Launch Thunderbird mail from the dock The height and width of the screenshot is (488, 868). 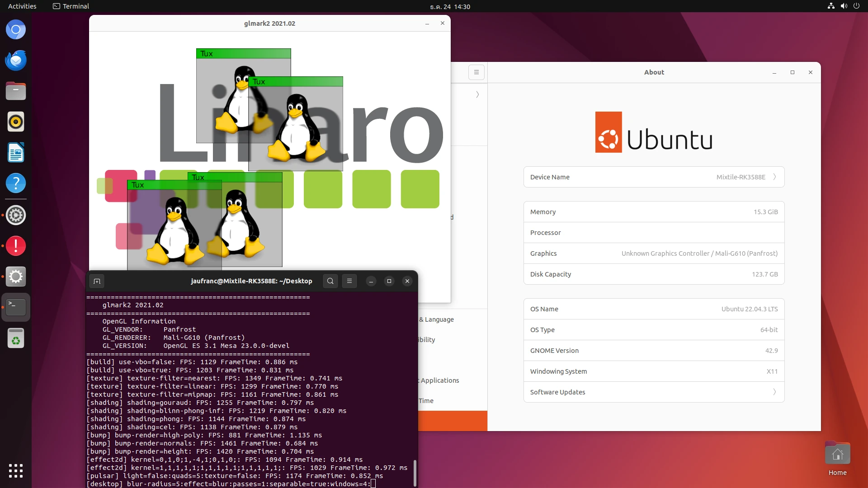tap(16, 60)
